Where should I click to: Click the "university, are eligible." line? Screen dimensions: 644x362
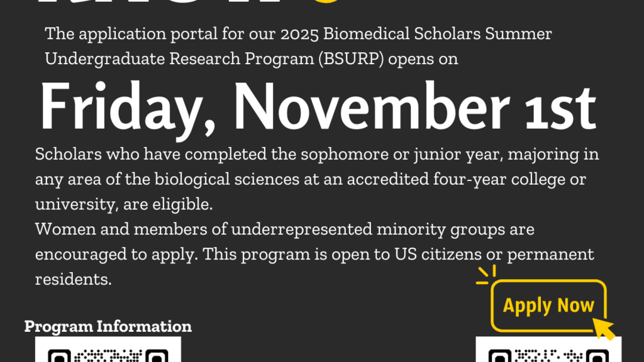[124, 204]
